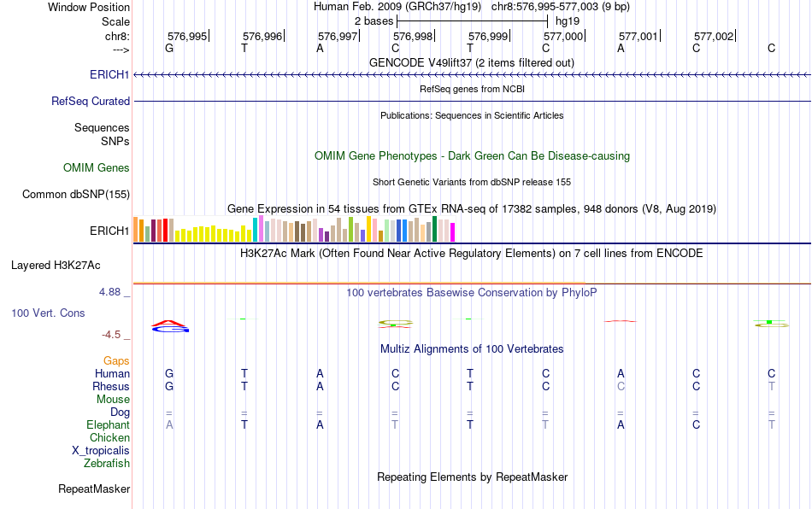Viewport: 812px width, 509px height.
Task: Click the OMIM Gene Phenotypes track title
Action: click(x=473, y=155)
